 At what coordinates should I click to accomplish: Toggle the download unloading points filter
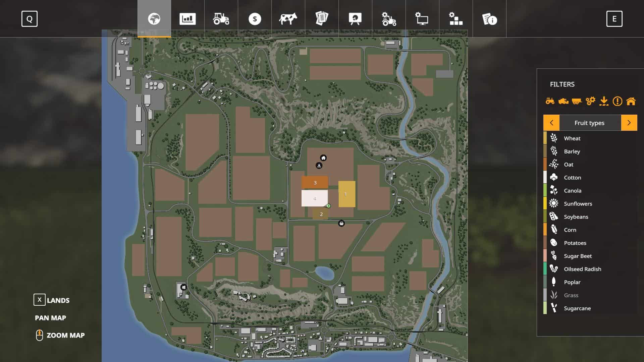(604, 101)
